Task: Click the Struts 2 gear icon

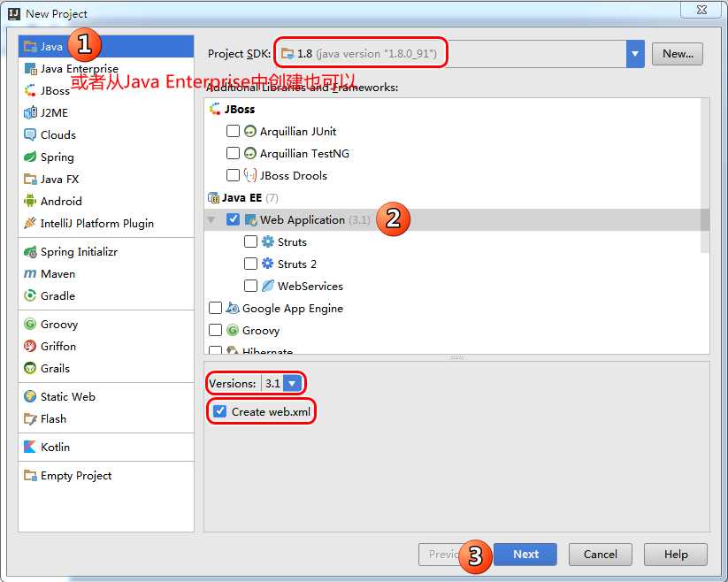Action: tap(268, 264)
